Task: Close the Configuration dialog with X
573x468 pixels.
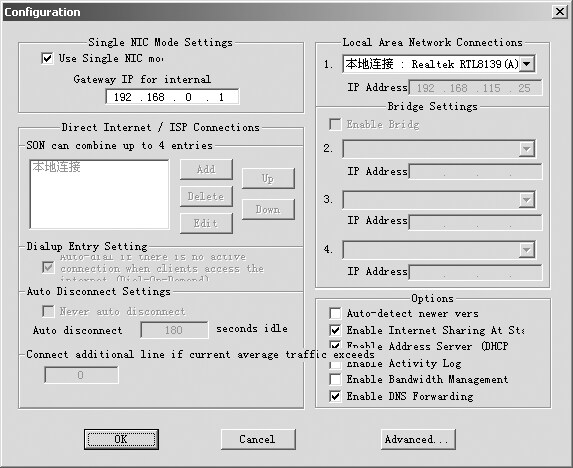Action: click(x=559, y=12)
